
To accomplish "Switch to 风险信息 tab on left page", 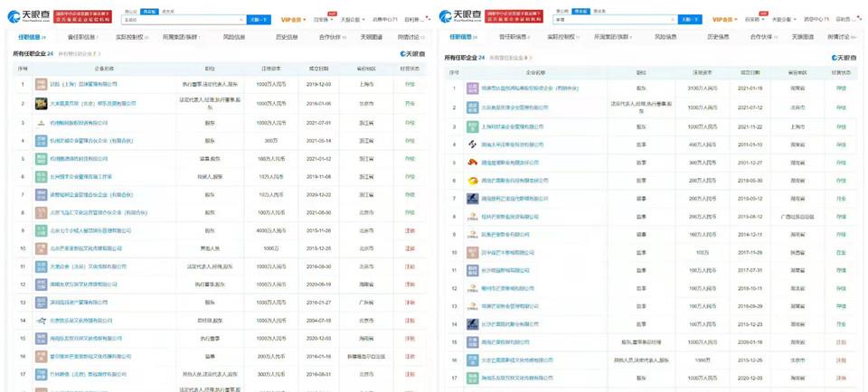I will (234, 38).
